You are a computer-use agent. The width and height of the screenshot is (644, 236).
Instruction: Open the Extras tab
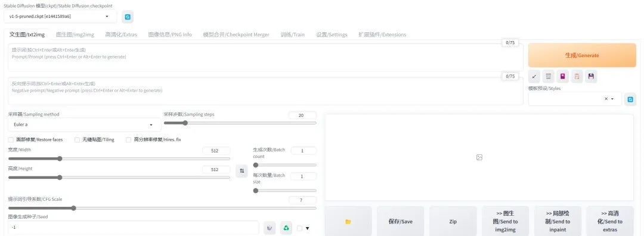(x=121, y=35)
